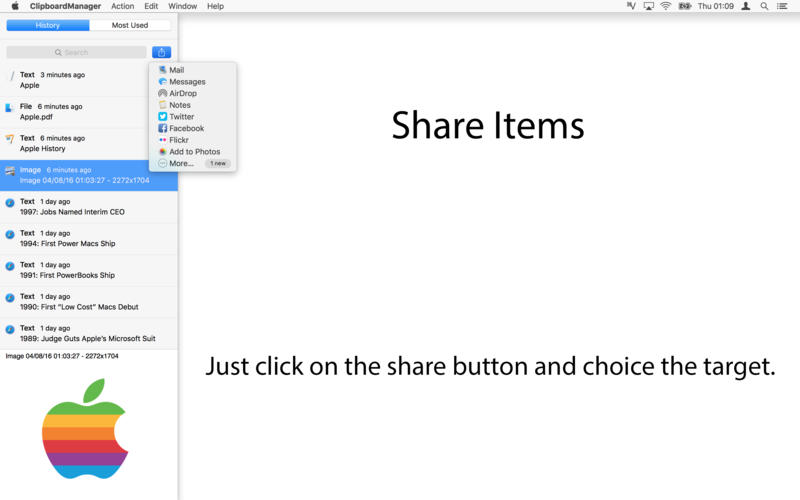Switch to the Most Used tab
The width and height of the screenshot is (800, 500).
130,25
